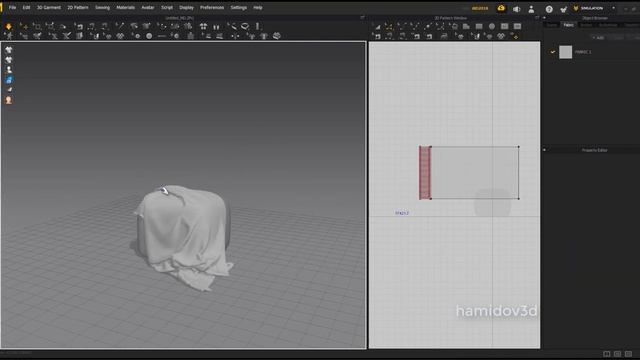The image size is (640, 360).
Task: Click the last layout icon in status bar
Action: tap(629, 354)
